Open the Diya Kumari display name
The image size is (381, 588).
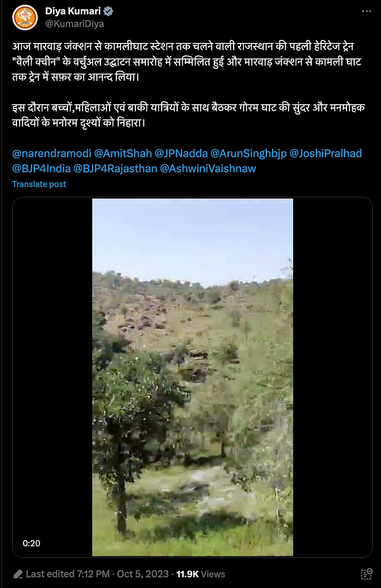73,11
